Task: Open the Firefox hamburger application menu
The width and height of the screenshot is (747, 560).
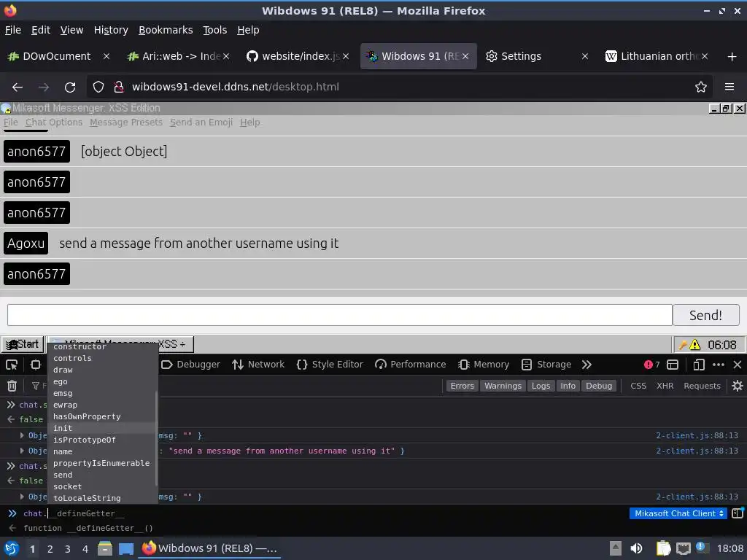Action: click(729, 87)
